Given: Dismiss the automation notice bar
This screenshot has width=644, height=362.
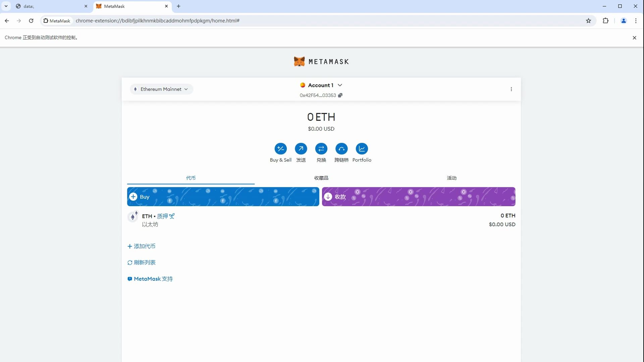Looking at the screenshot, I should 634,38.
